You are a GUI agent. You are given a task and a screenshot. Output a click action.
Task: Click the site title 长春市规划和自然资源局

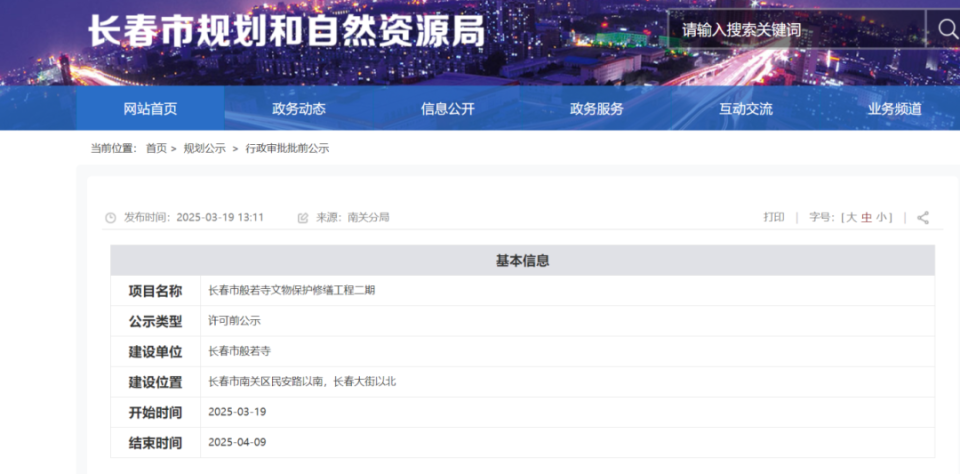click(286, 29)
